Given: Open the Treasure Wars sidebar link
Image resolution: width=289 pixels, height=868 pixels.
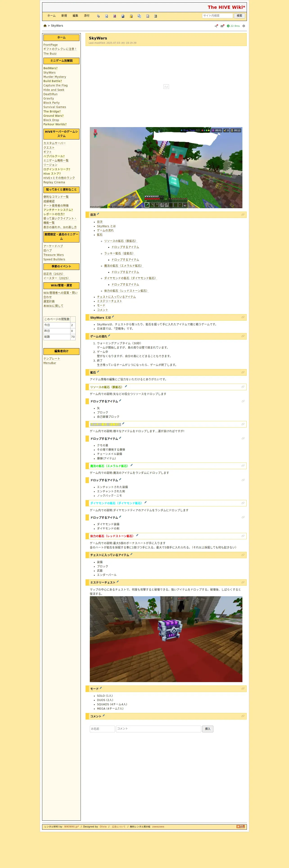Looking at the screenshot, I should point(54,255).
